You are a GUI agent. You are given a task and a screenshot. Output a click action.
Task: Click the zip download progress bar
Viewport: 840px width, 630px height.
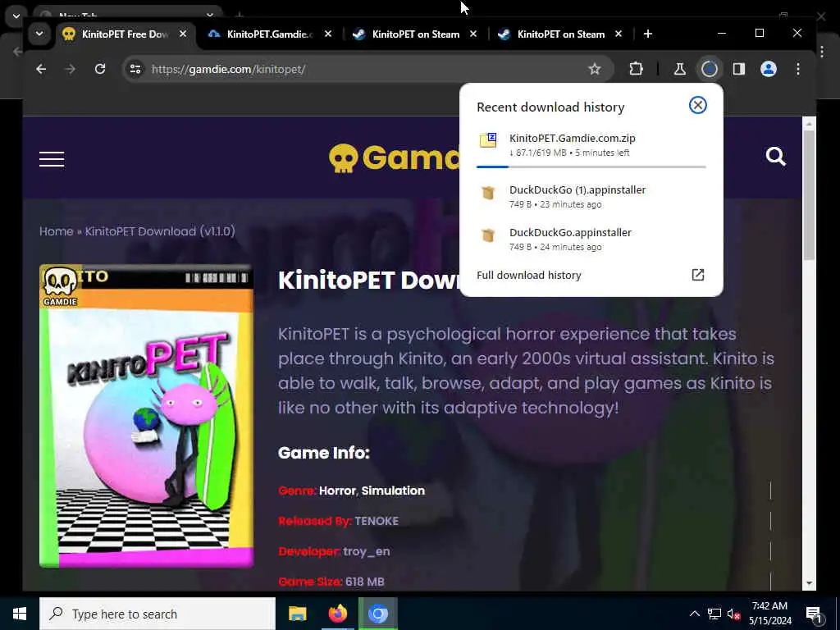click(591, 167)
